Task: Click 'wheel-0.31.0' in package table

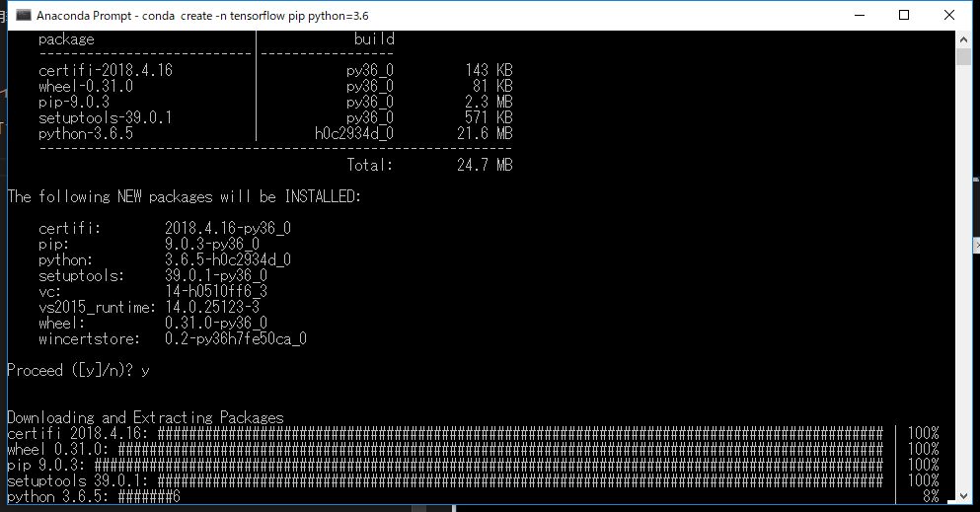Action: [x=86, y=86]
